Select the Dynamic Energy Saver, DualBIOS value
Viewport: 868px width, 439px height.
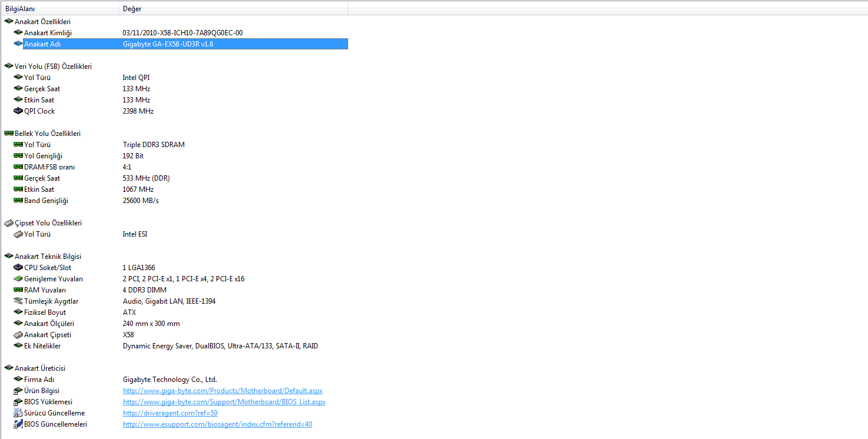tap(221, 346)
